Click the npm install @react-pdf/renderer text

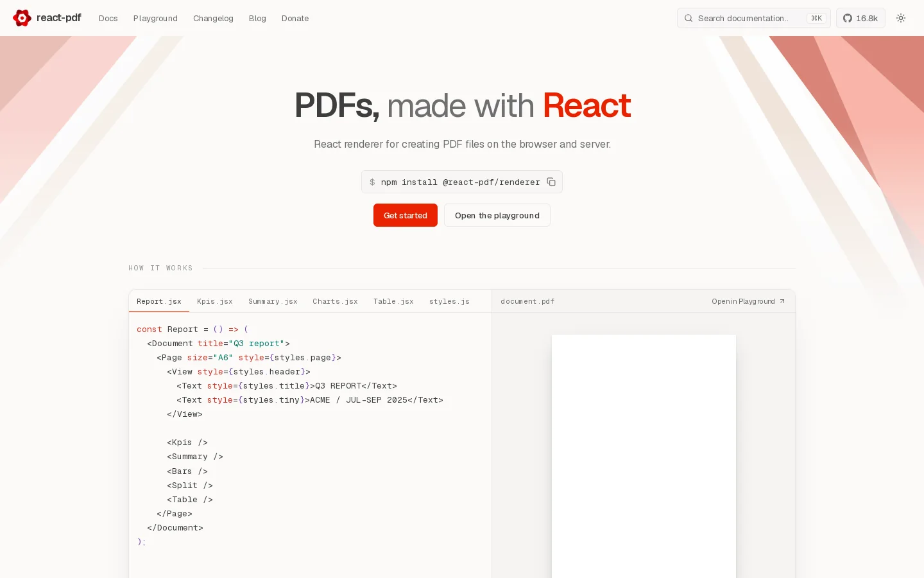460,182
